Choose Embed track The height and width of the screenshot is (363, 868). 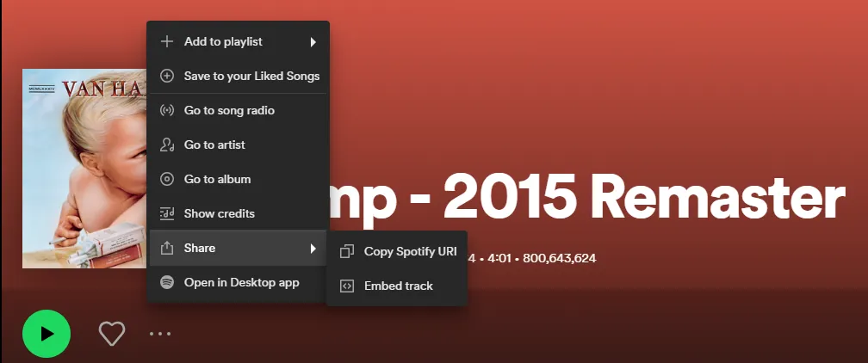[x=397, y=286]
